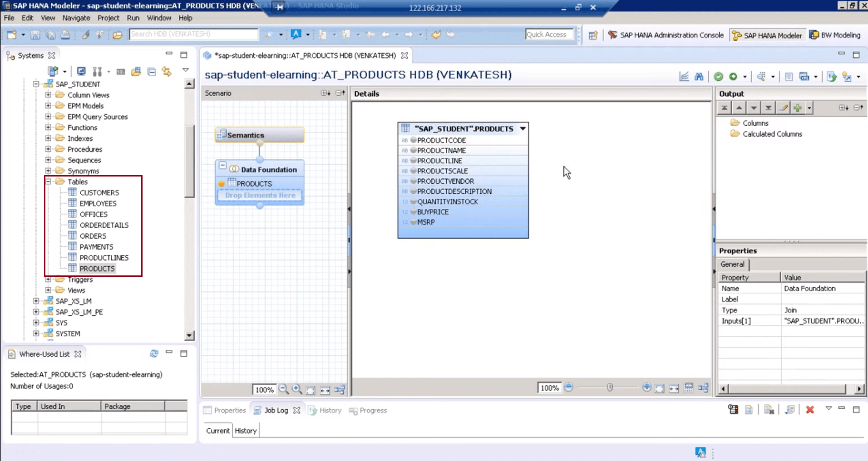Switch to the History tab in Job Log
The height and width of the screenshot is (461, 868).
pos(245,430)
